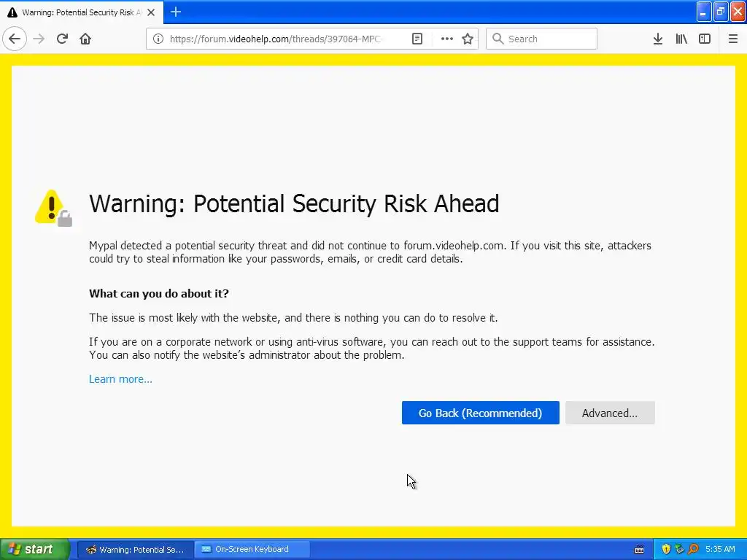Bookmark this page with the star
This screenshot has height=560, width=747.
[x=468, y=39]
